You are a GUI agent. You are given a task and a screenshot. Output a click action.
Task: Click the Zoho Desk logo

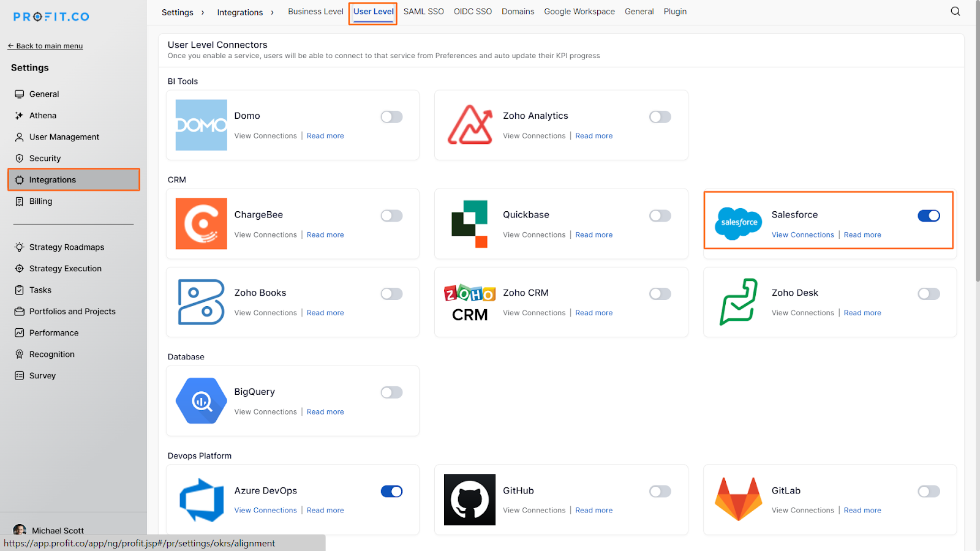tap(739, 302)
